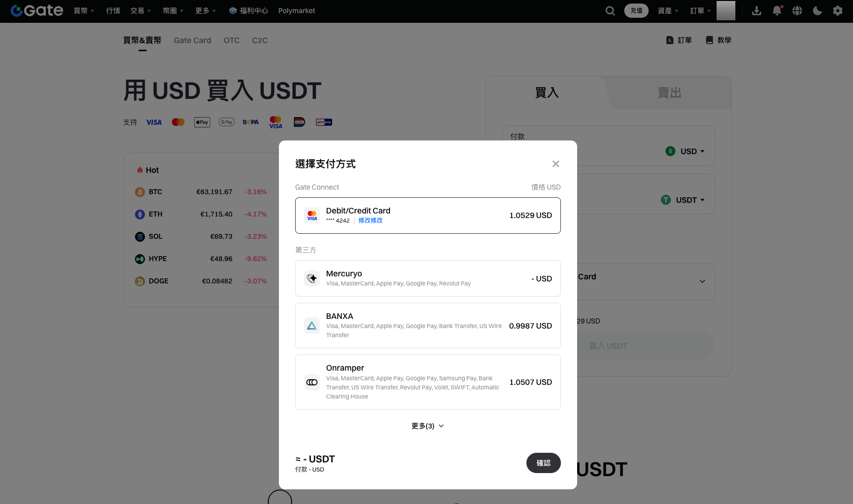Click the Google Pay logo

coord(227,122)
